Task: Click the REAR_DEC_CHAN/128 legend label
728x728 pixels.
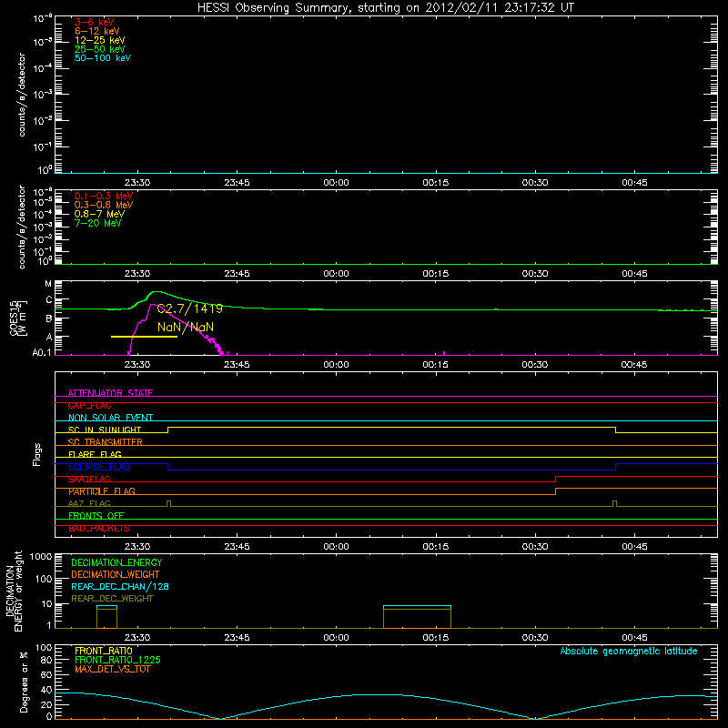Action: [120, 587]
